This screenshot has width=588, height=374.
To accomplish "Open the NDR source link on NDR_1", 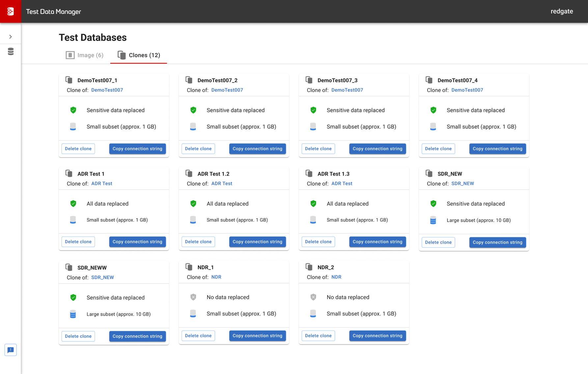I will (216, 277).
